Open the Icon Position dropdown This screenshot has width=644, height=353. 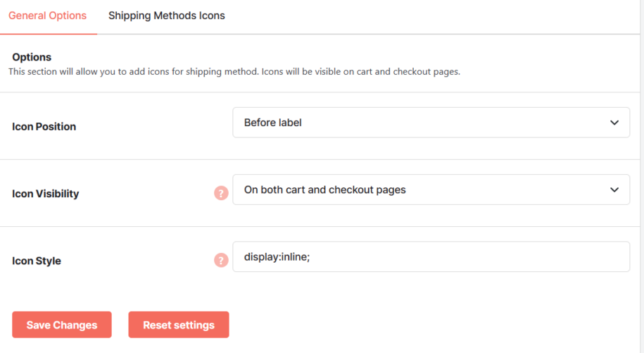(x=431, y=123)
